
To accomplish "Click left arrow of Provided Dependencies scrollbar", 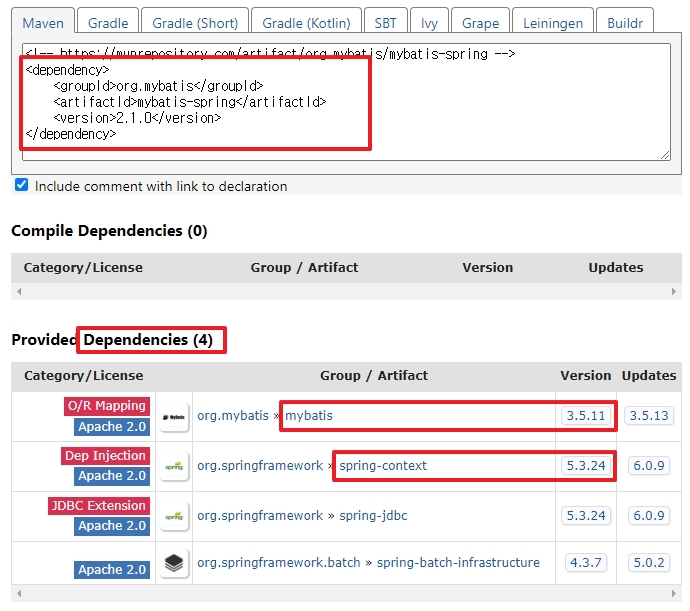I will tap(19, 593).
